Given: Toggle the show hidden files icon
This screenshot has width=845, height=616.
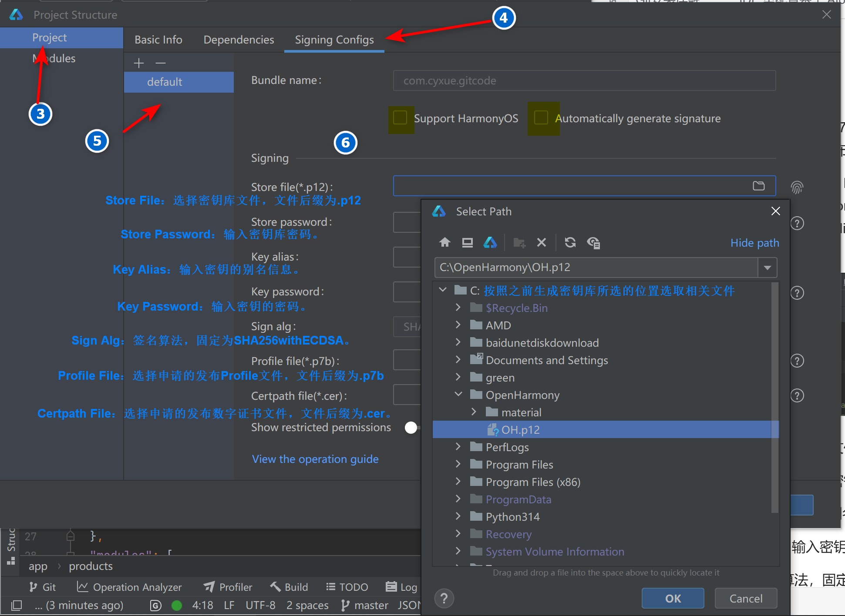Looking at the screenshot, I should (x=593, y=242).
